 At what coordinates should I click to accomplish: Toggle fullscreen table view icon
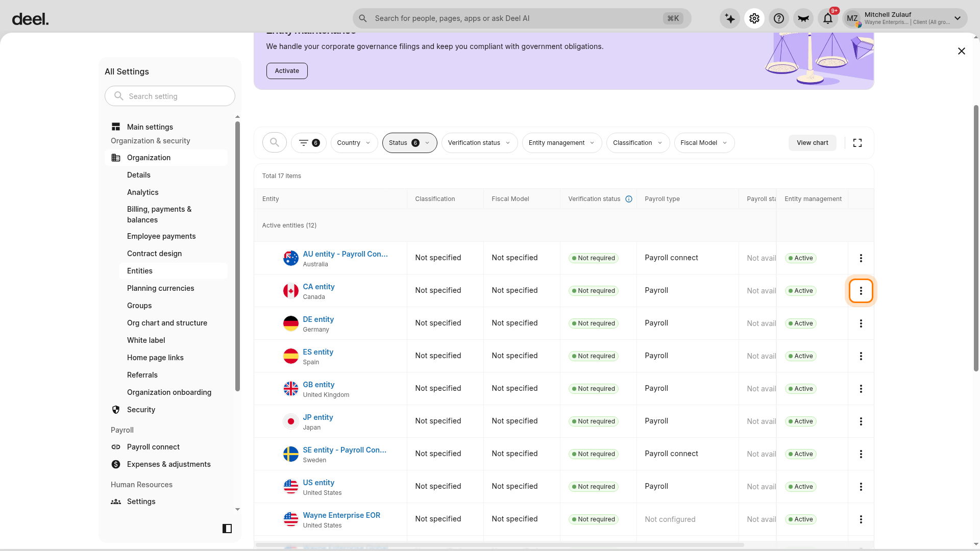pyautogui.click(x=857, y=143)
